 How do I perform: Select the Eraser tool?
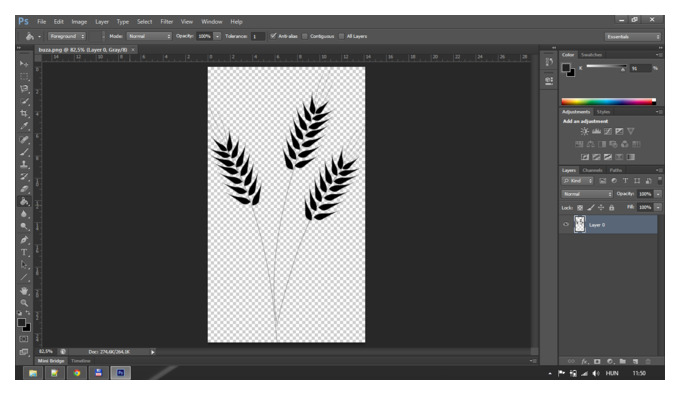tap(24, 189)
